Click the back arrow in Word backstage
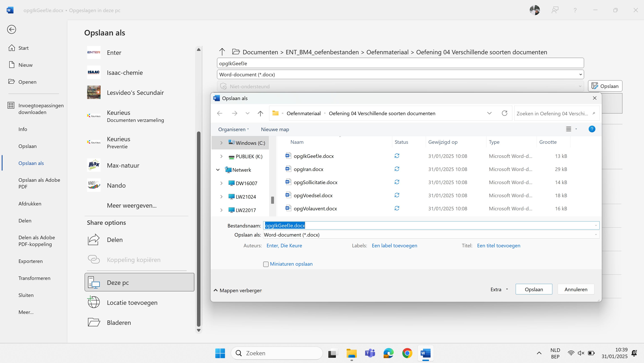 [11, 29]
